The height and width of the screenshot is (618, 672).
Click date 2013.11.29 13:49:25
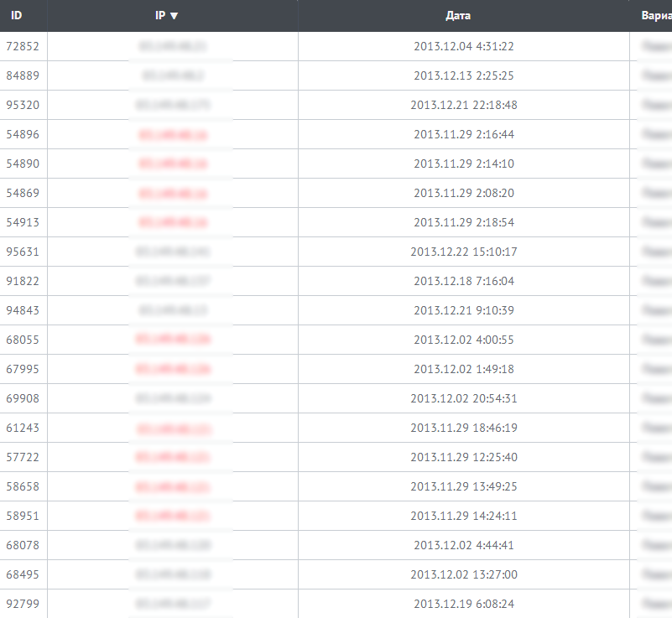click(464, 486)
